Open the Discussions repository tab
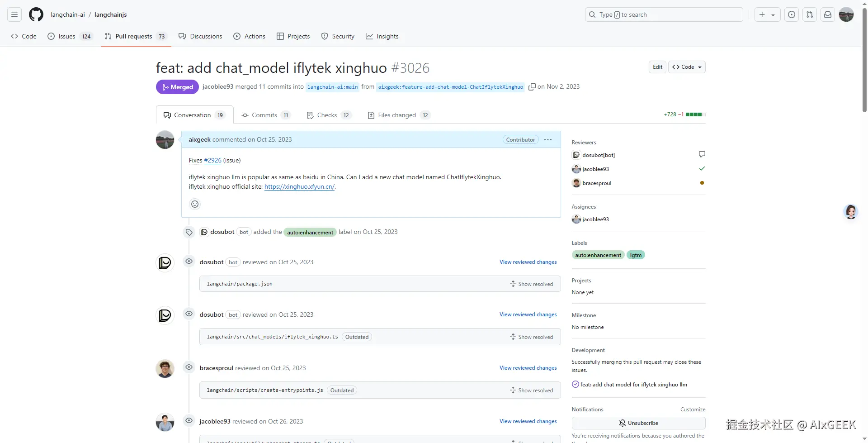 pos(200,36)
